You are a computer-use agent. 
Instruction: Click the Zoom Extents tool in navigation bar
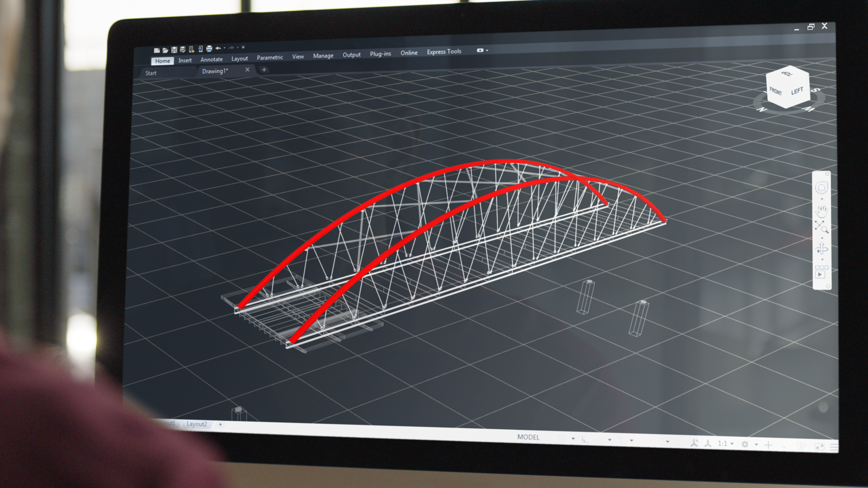click(821, 227)
